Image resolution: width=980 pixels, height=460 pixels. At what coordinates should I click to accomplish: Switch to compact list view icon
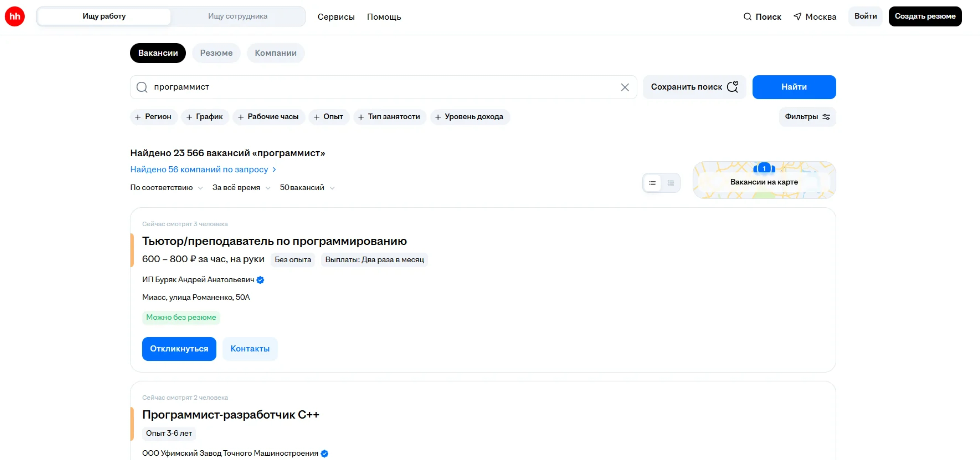click(671, 183)
